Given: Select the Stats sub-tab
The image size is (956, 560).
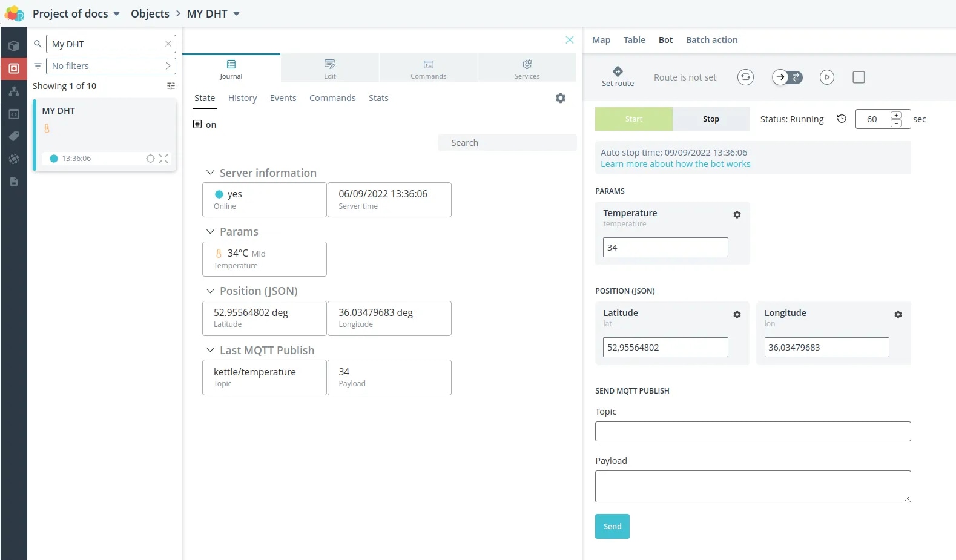Looking at the screenshot, I should click(x=378, y=98).
